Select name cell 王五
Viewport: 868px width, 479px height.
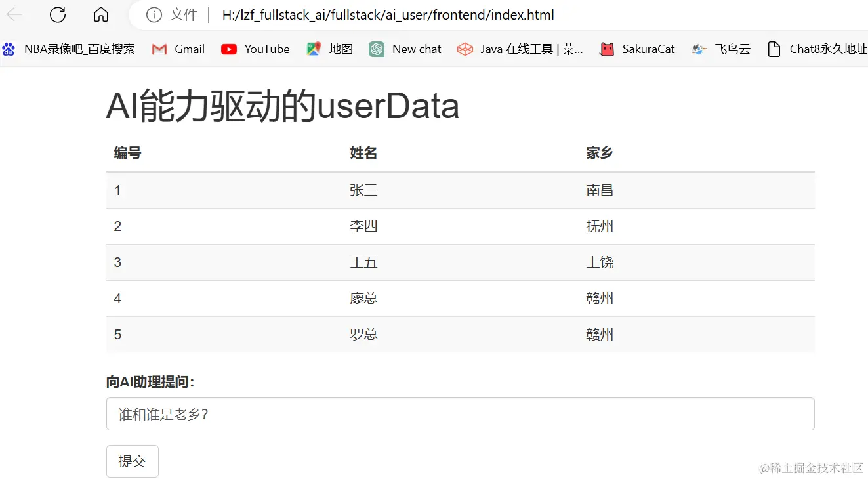coord(363,262)
